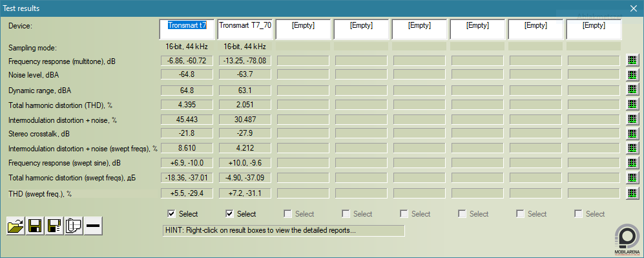644x258 pixels.
Task: Open THD (swept freq.) graph icon
Action: 632,193
